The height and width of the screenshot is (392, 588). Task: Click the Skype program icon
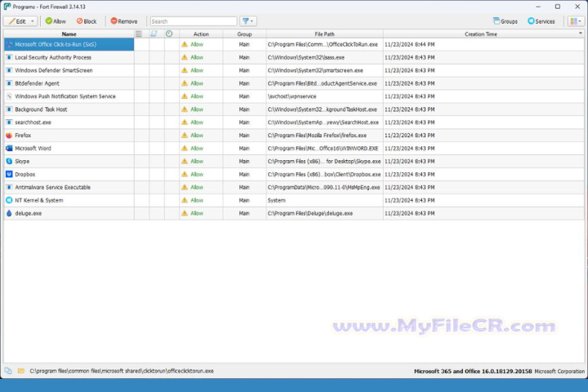(x=9, y=162)
